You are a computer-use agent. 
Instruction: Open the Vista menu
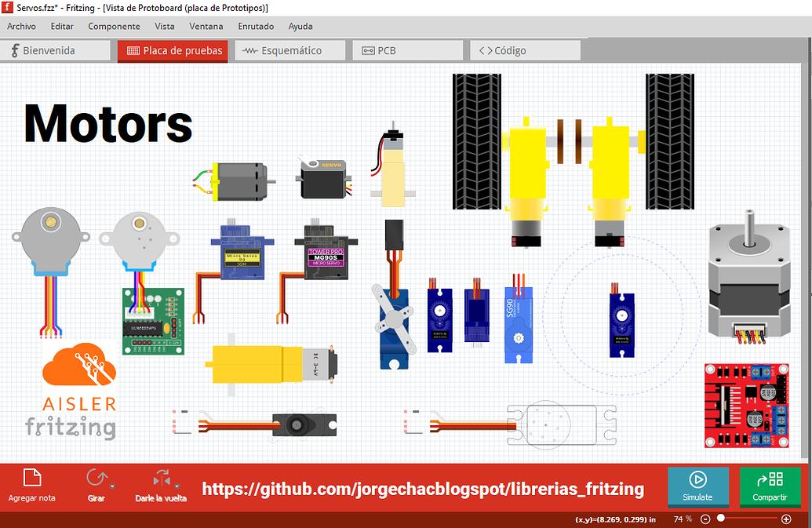point(165,26)
